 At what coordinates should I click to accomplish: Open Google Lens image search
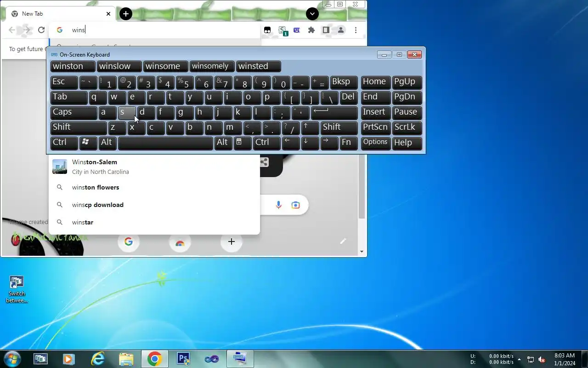pos(295,205)
